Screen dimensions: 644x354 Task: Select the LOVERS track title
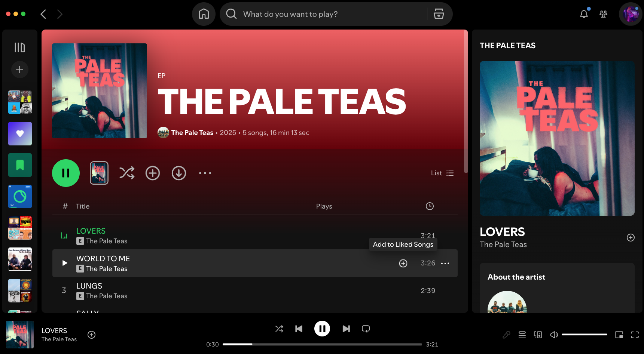pyautogui.click(x=91, y=231)
